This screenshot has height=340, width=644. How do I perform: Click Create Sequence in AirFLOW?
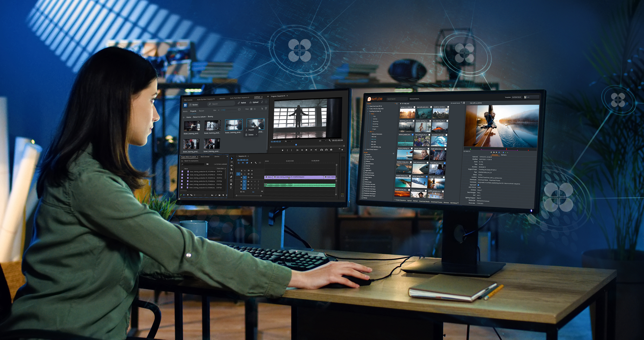pyautogui.click(x=400, y=200)
